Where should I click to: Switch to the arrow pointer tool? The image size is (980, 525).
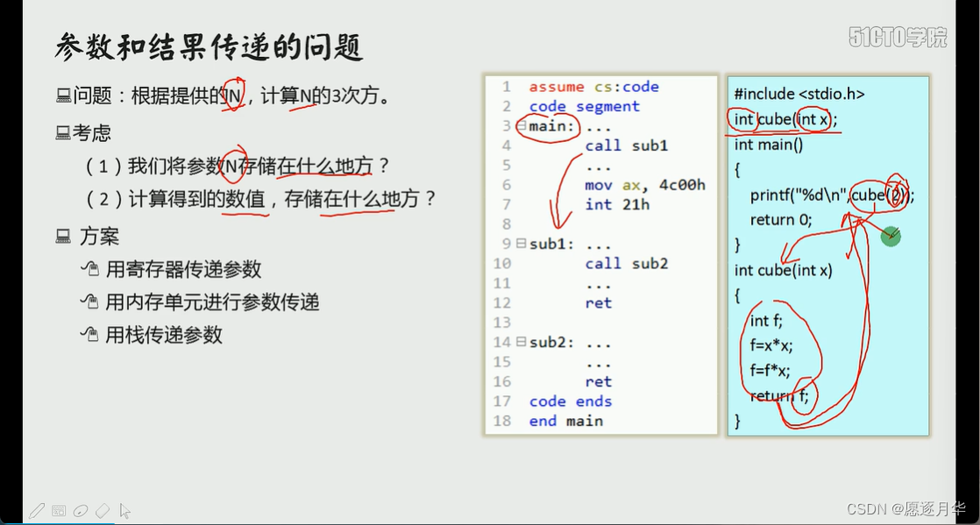point(124,511)
